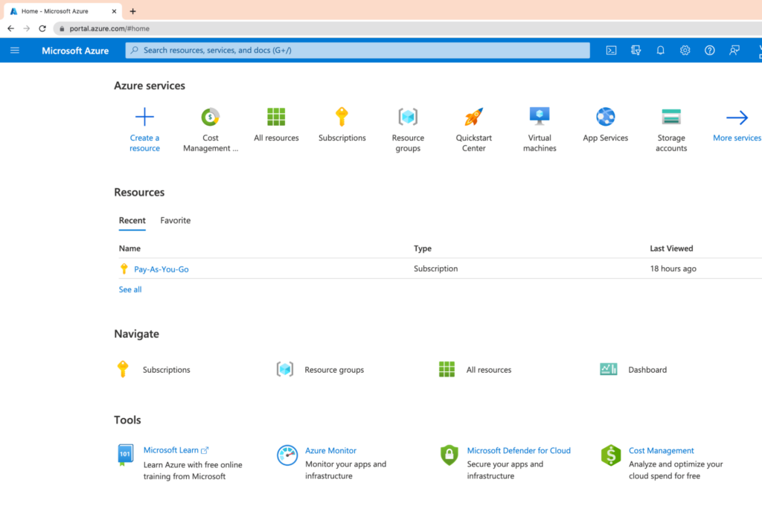Open the hamburger portal menu
762x532 pixels.
[x=15, y=51]
